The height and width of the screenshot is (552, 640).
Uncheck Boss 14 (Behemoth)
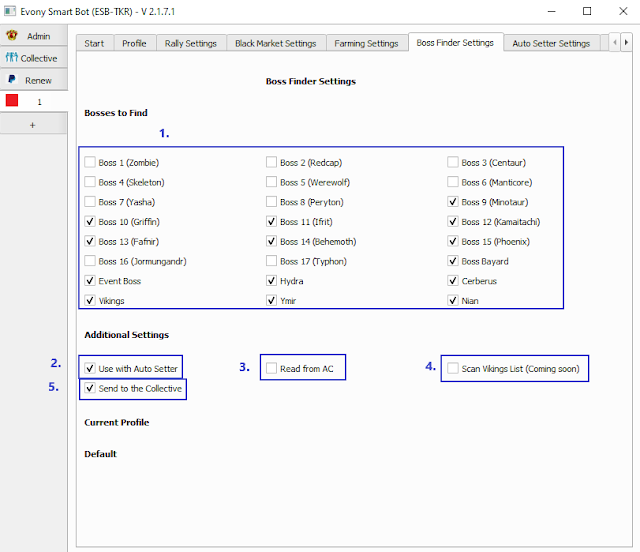click(271, 241)
